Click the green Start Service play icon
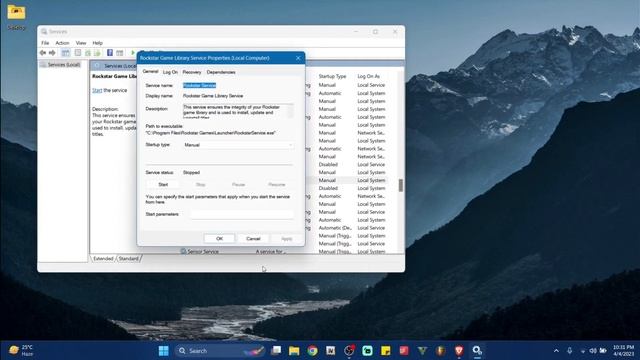 (133, 53)
